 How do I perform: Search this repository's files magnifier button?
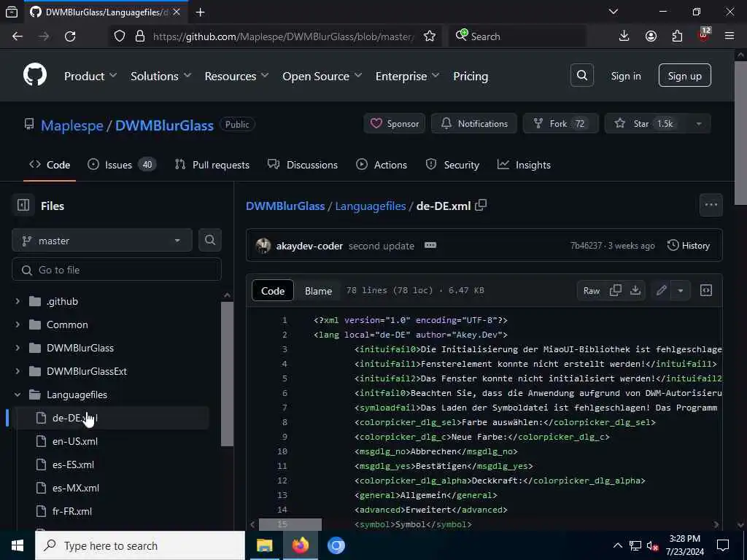[209, 240]
